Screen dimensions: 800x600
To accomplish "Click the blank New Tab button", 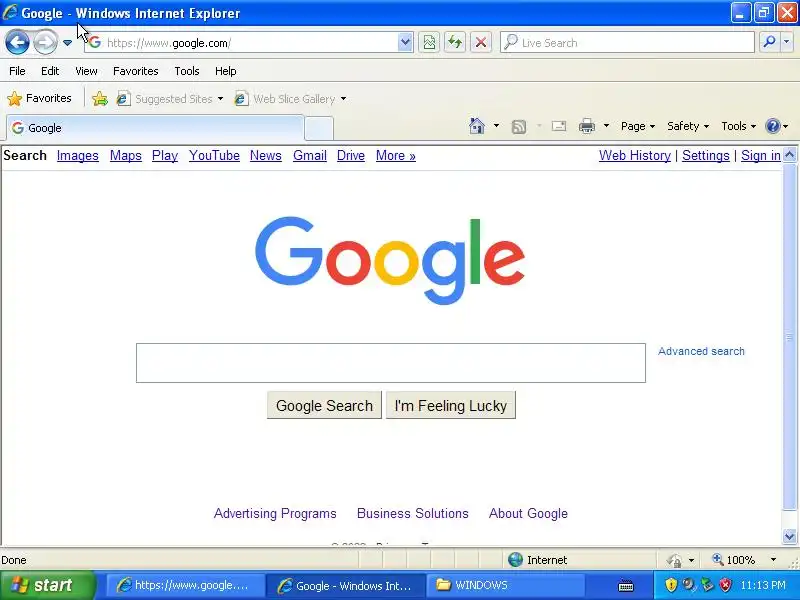I will click(319, 128).
